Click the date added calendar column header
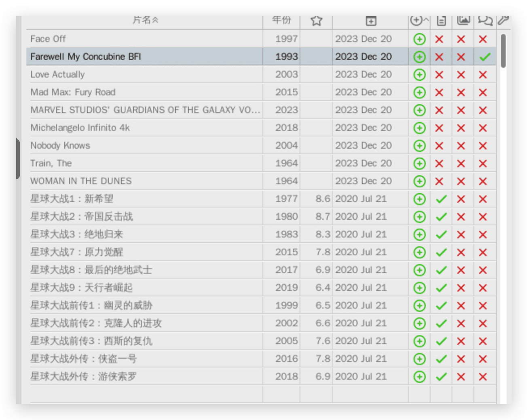528x420 pixels. point(370,21)
